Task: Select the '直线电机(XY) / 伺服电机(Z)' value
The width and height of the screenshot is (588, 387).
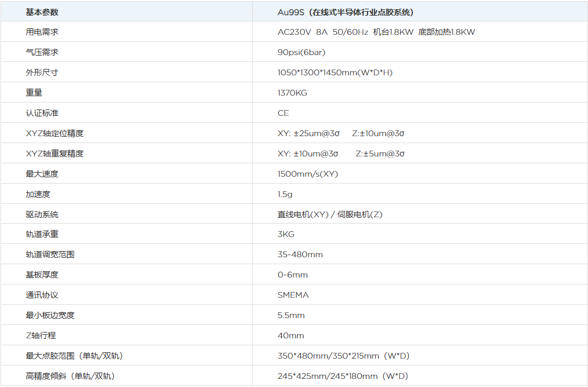Action: pos(330,214)
